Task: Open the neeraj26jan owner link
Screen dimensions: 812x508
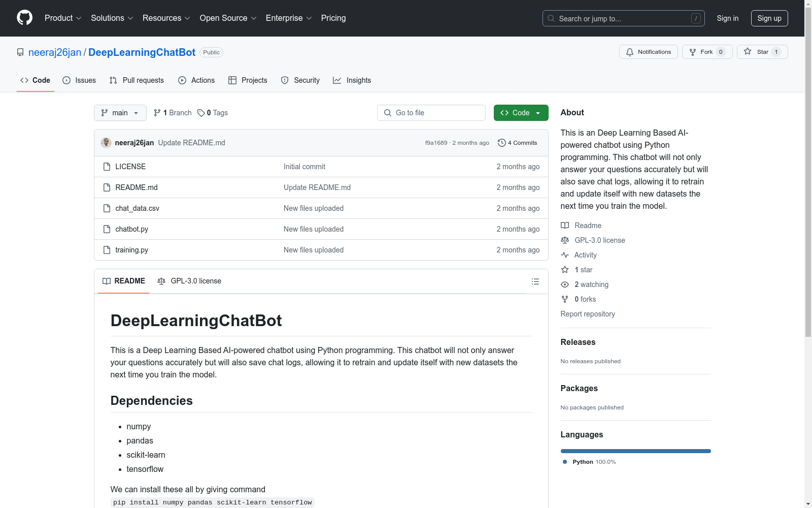Action: pyautogui.click(x=55, y=52)
